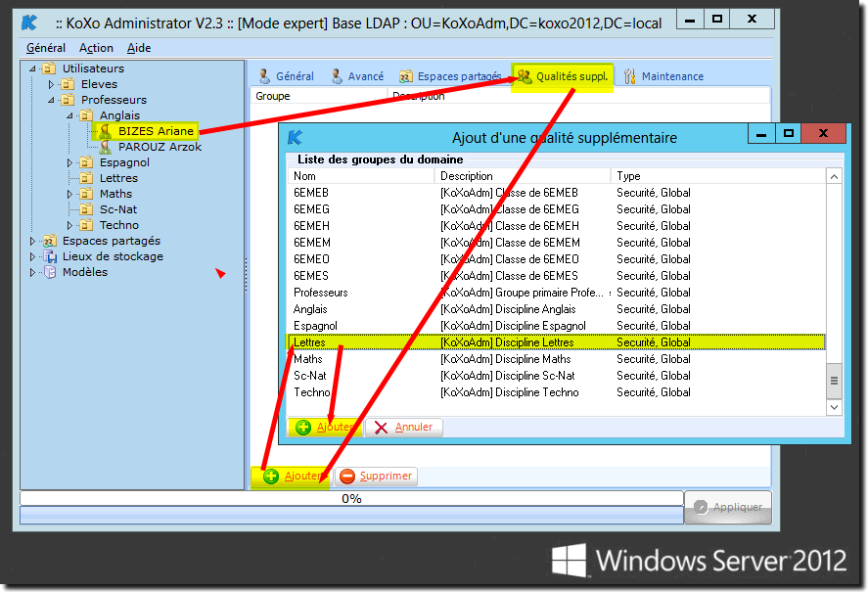This screenshot has width=868, height=592.
Task: Click the folder icon beside Lettres in the tree
Action: (x=86, y=178)
